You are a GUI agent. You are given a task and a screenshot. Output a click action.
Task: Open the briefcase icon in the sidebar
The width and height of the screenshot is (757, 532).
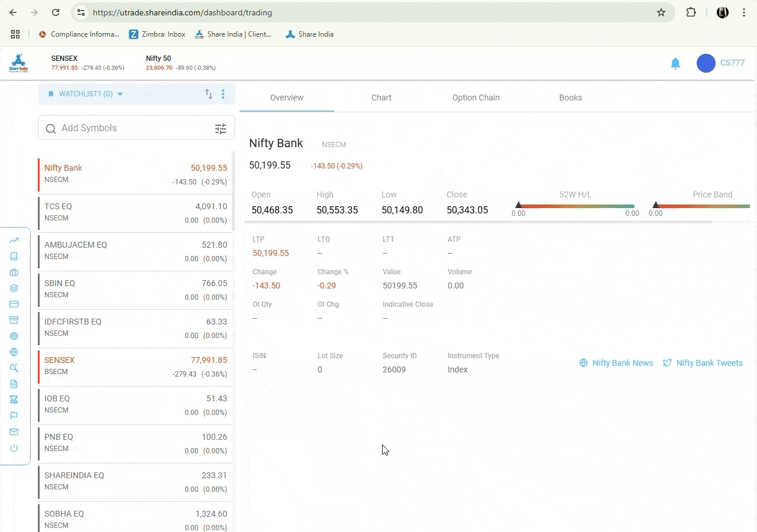pos(14,273)
